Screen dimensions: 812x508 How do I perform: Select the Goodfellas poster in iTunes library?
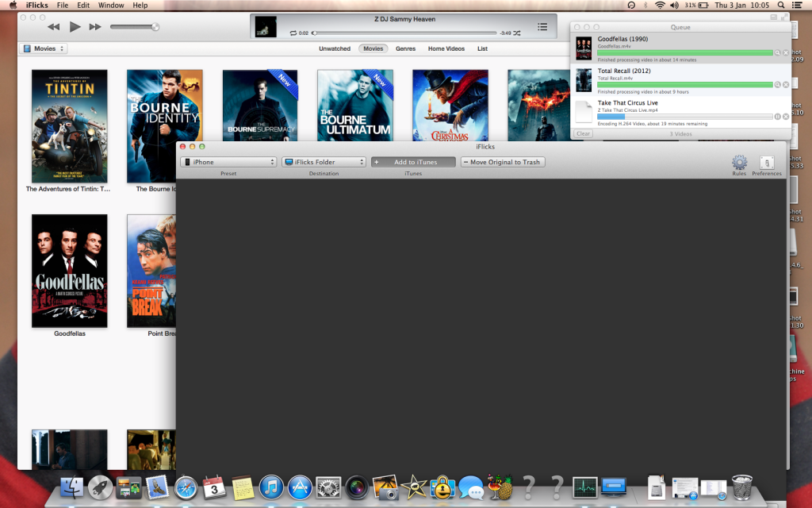click(70, 271)
